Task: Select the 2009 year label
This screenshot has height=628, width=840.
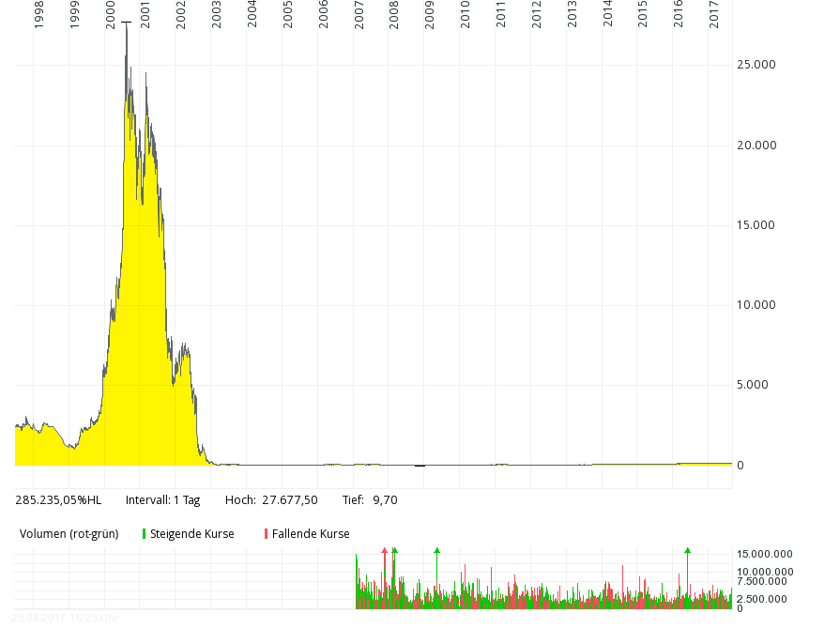Action: 429,14
